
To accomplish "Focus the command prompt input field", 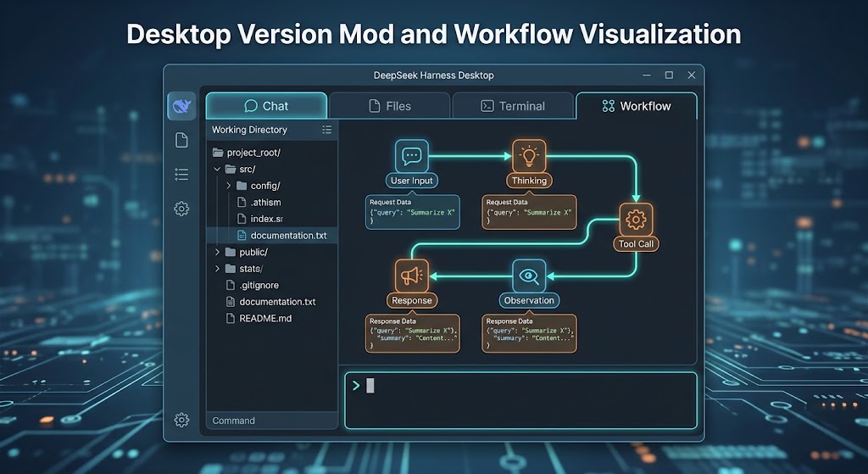I will (520, 400).
